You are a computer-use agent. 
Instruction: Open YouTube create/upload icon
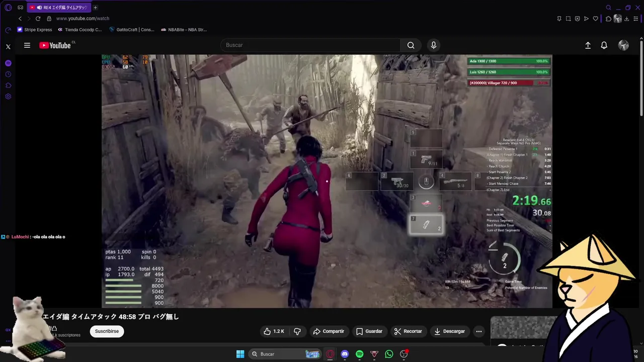[x=588, y=45]
